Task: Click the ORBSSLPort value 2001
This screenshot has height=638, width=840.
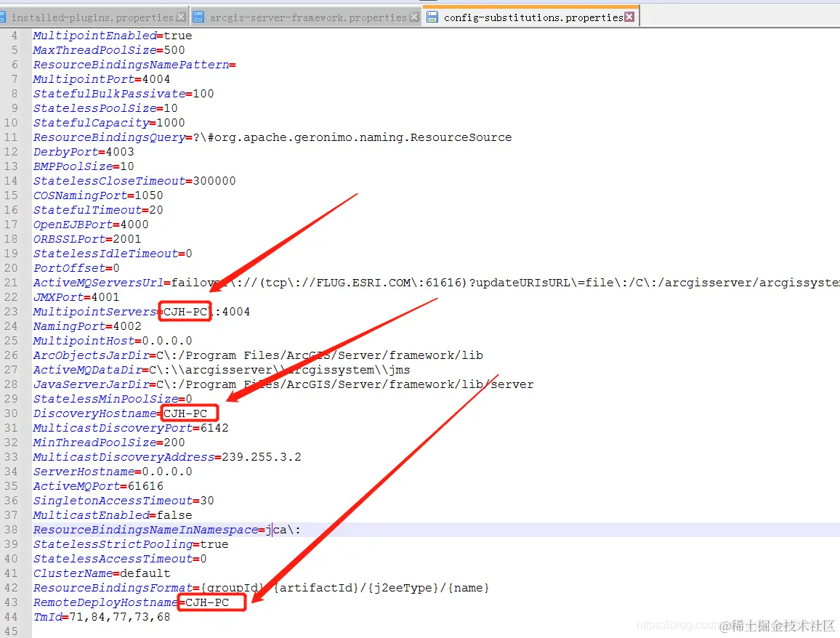Action: 127,239
